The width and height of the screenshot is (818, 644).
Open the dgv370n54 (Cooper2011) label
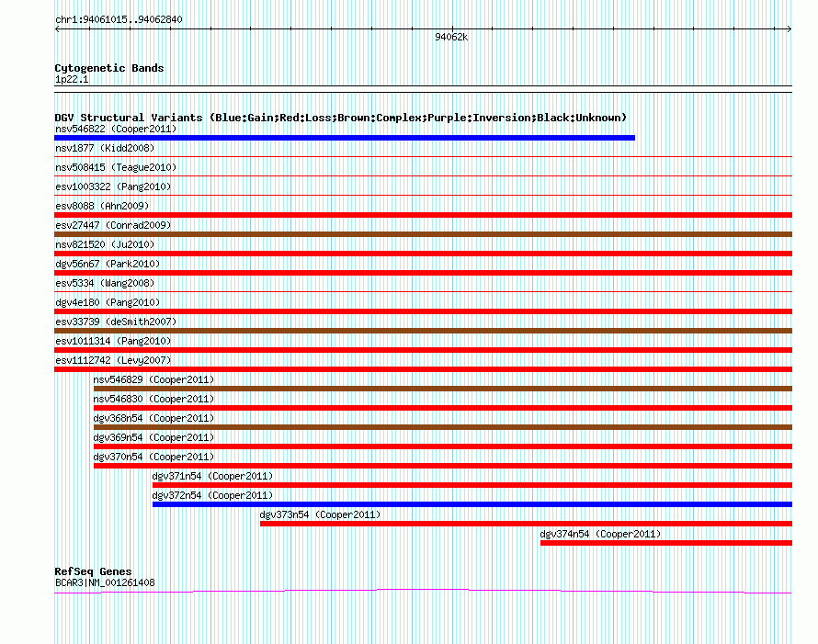click(153, 457)
